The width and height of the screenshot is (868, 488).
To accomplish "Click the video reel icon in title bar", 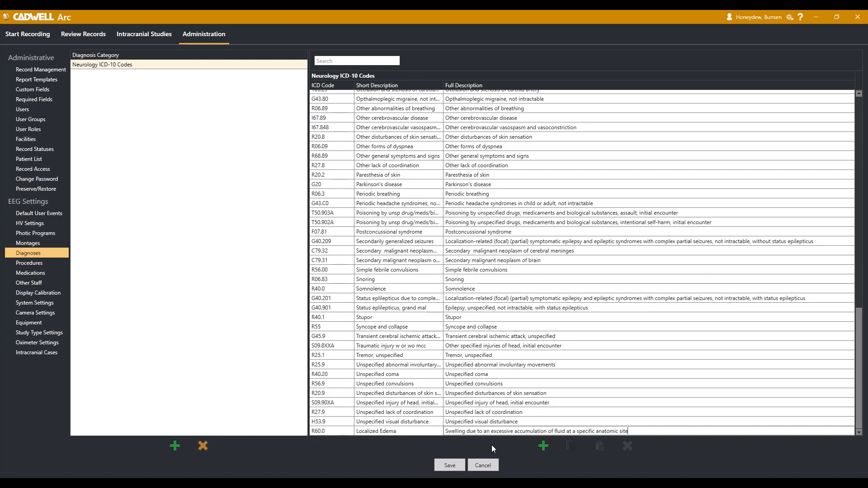I will pos(790,17).
